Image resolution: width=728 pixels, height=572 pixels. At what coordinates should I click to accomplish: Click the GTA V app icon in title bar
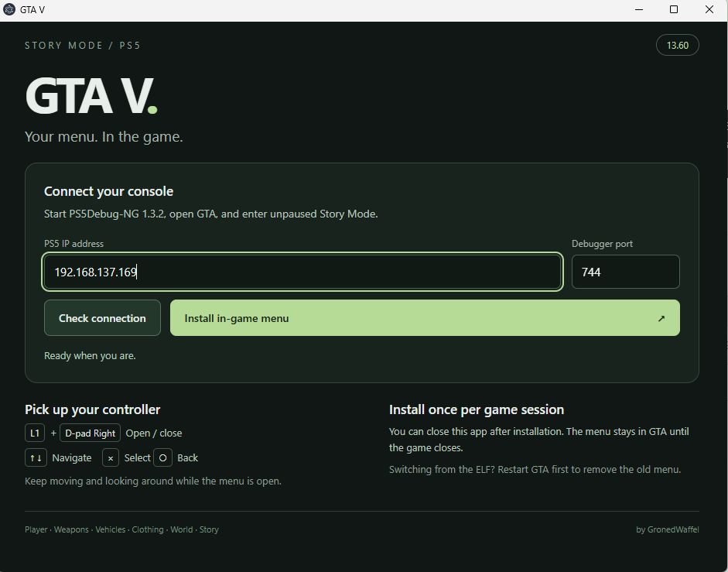click(x=9, y=9)
